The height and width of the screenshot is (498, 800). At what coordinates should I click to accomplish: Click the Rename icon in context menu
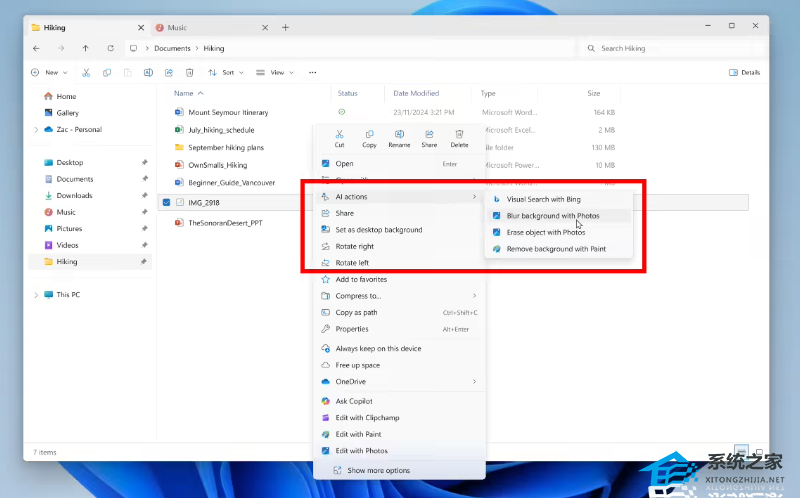point(399,136)
